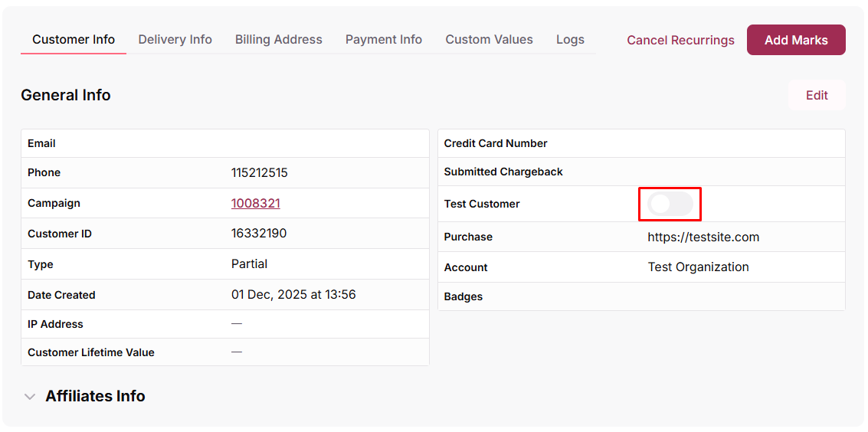Screen dimensions: 868x432
Task: Switch to the Customer Info tab
Action: pyautogui.click(x=74, y=40)
